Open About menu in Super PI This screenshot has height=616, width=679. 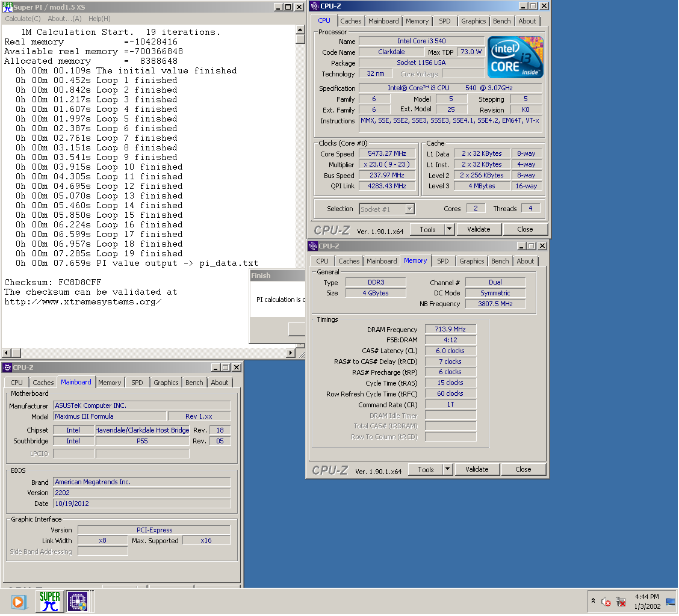coord(64,19)
